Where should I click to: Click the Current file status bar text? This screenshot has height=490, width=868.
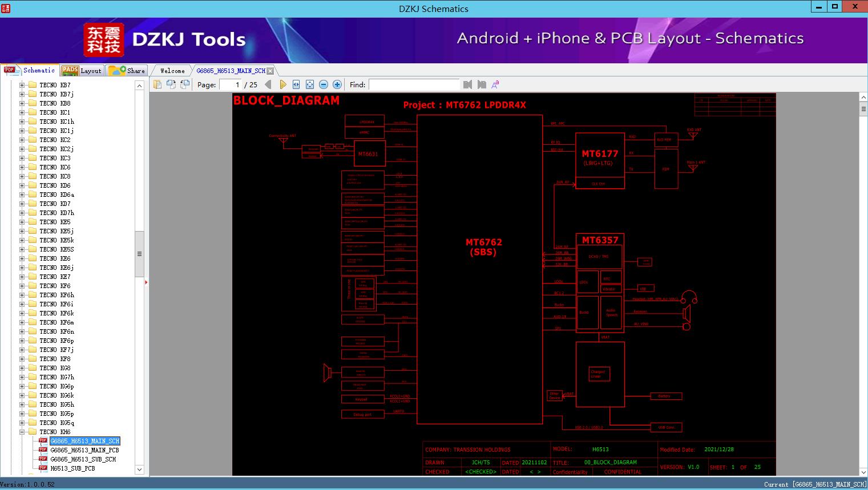pos(815,484)
